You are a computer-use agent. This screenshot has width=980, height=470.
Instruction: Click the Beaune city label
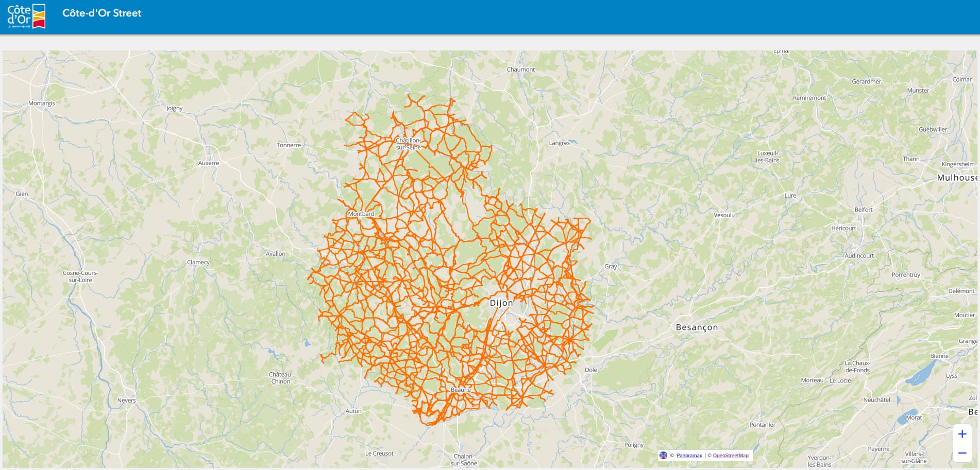[460, 390]
